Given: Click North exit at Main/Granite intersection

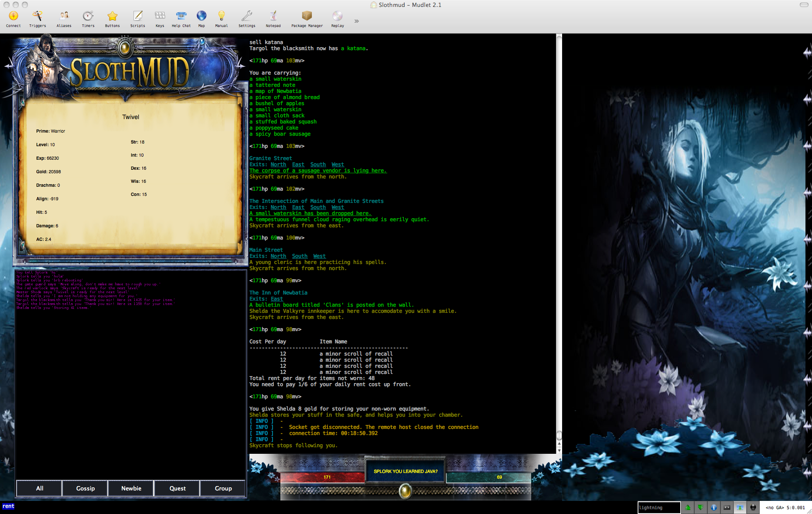Looking at the screenshot, I should point(278,207).
